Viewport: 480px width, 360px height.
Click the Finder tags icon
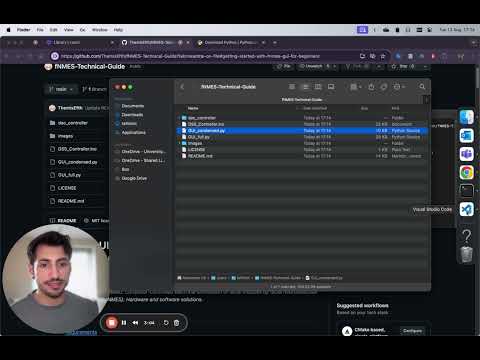click(384, 87)
